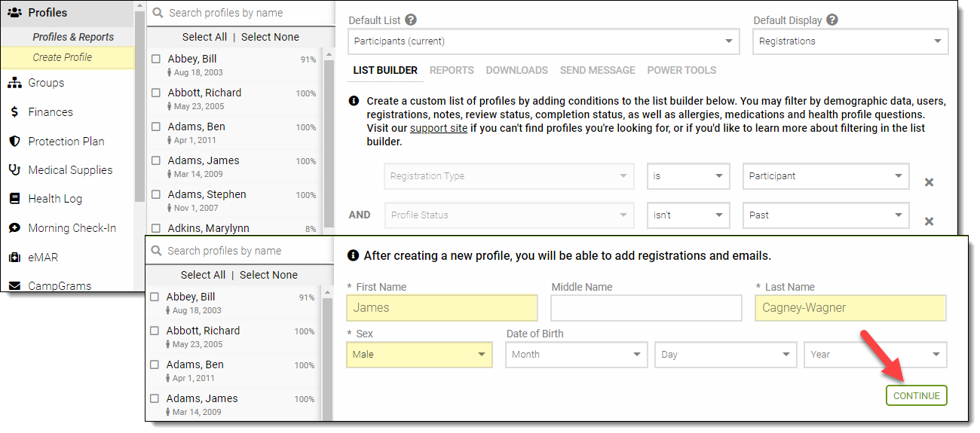Click the Morning Check-In icon
This screenshot has height=433, width=980.
(14, 228)
